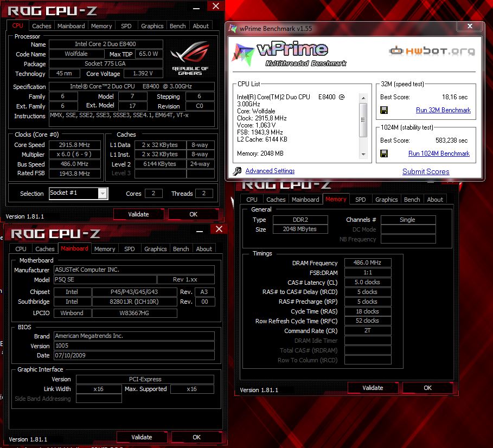Click the save icon for 1024M score
Image resolution: width=493 pixels, height=448 pixels.
coord(384,153)
